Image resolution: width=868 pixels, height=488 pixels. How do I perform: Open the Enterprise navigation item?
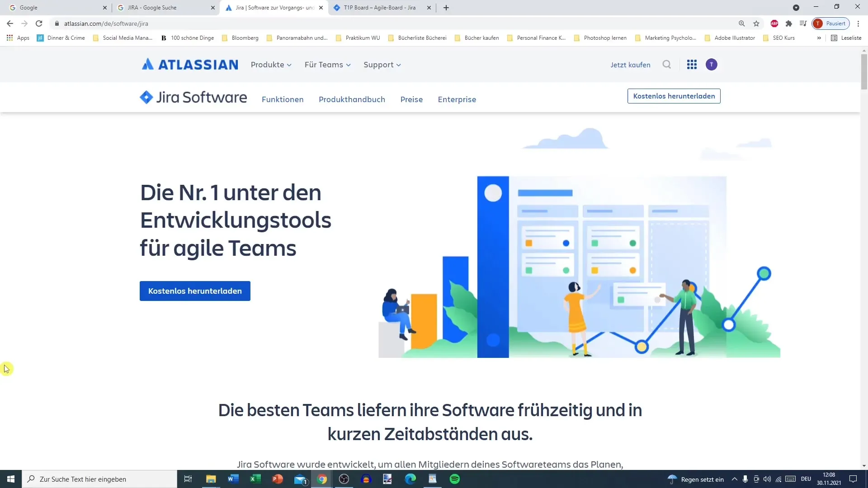coord(457,99)
